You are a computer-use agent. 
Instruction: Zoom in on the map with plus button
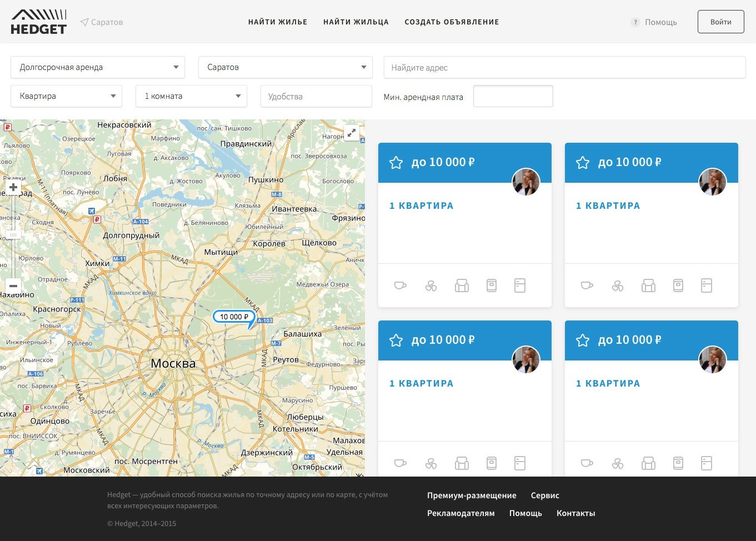pos(13,188)
